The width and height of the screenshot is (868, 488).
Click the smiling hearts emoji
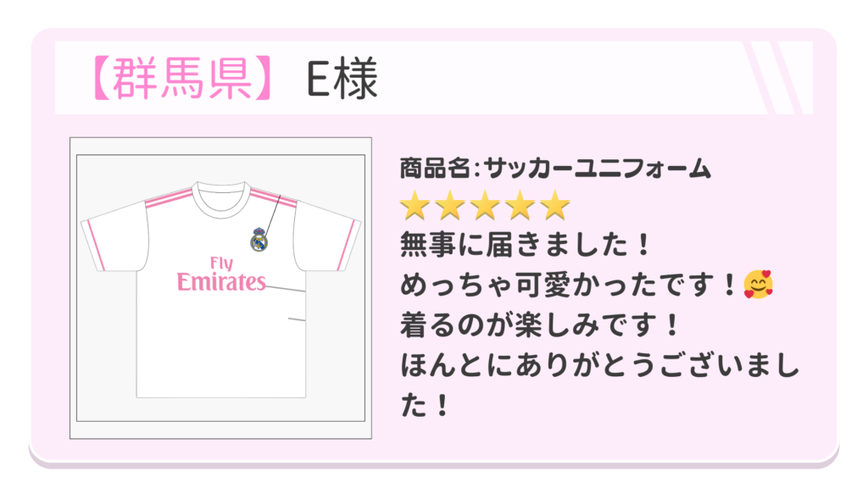tap(759, 285)
